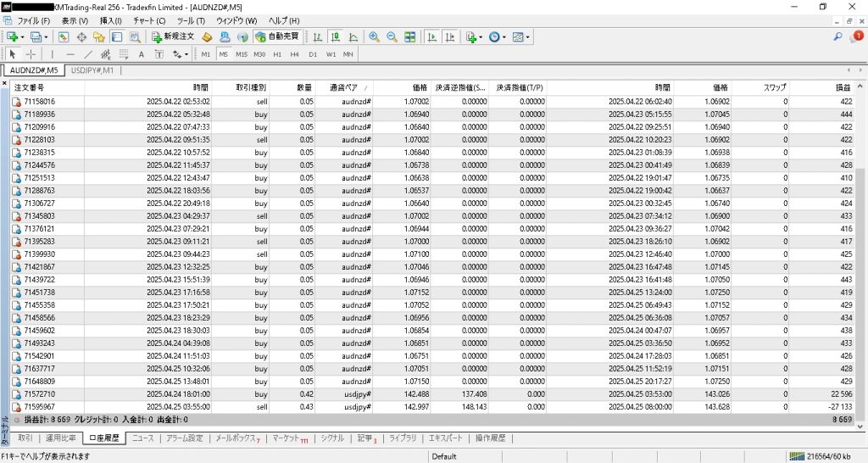Select the text label A tool

[141, 54]
